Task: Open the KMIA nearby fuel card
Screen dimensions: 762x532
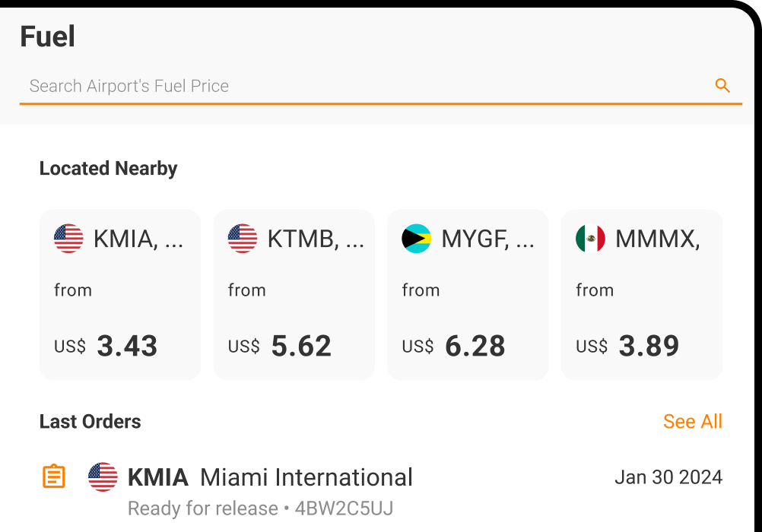Action: tap(120, 295)
